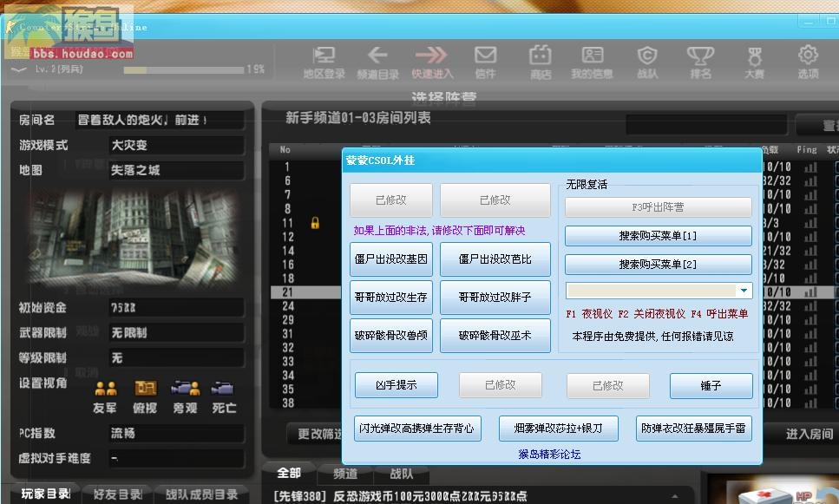
Task: Click 地图 value 失落之城
Action: pos(177,170)
